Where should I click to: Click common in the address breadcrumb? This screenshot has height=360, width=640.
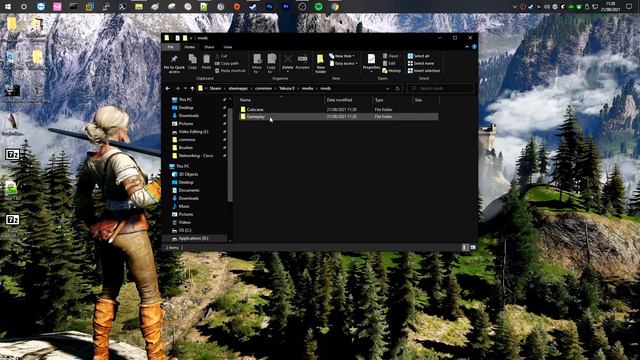click(264, 88)
